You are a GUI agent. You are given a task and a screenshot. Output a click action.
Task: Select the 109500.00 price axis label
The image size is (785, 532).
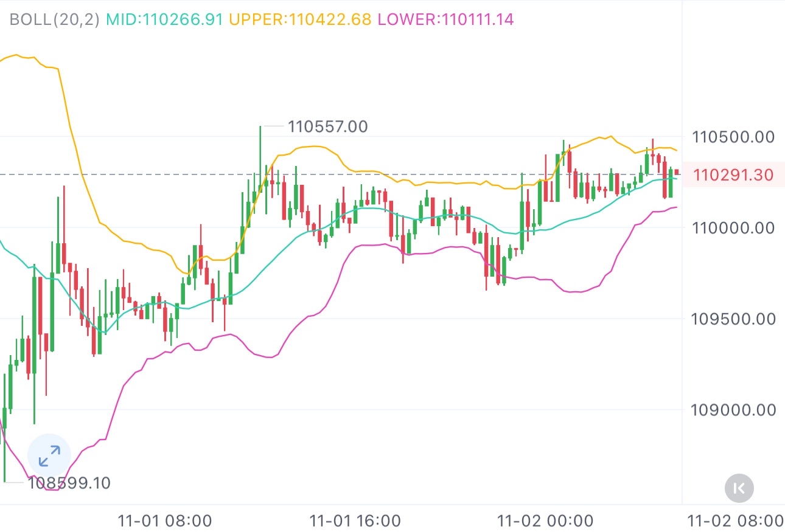coord(733,319)
